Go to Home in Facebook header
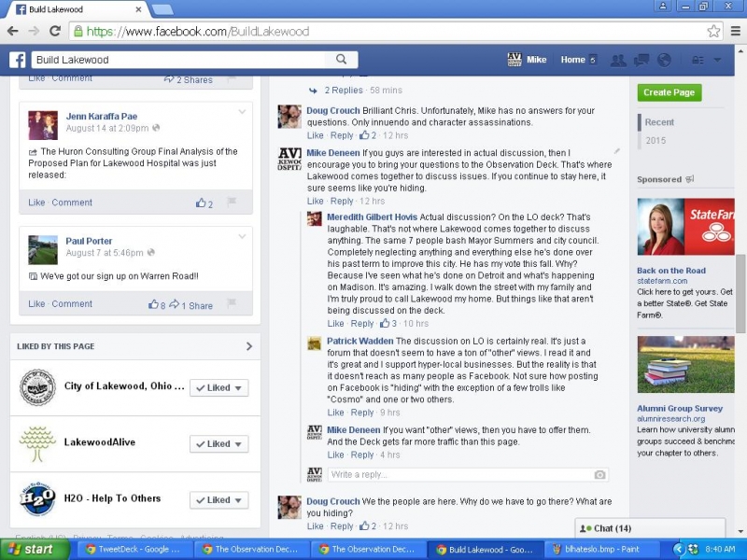This screenshot has height=560, width=747. coord(572,60)
